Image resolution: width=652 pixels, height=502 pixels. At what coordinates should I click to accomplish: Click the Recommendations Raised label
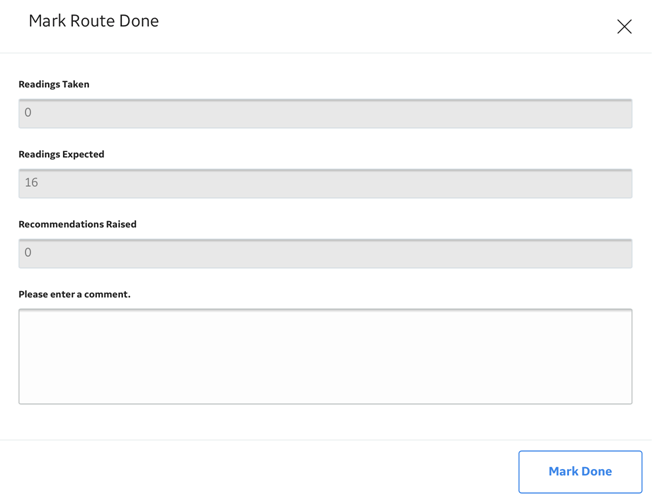77,224
